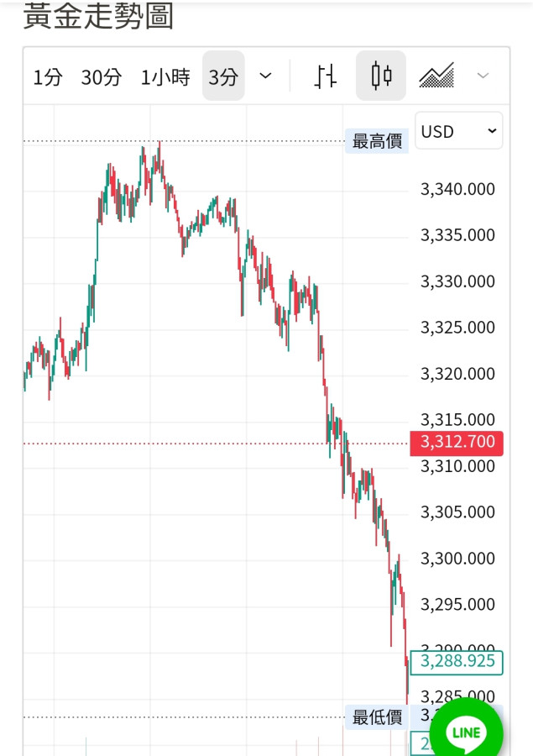Click the 3,320.000 price axis label
This screenshot has width=533, height=756.
point(457,374)
